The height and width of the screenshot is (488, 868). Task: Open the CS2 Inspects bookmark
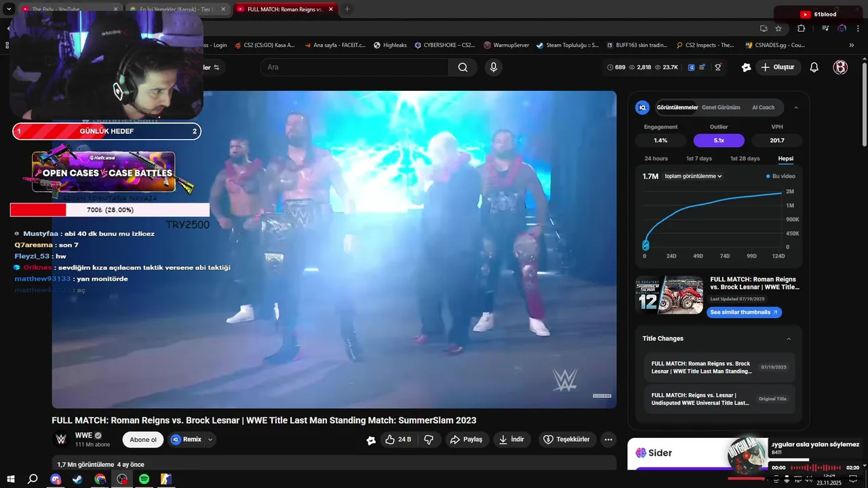click(x=705, y=45)
